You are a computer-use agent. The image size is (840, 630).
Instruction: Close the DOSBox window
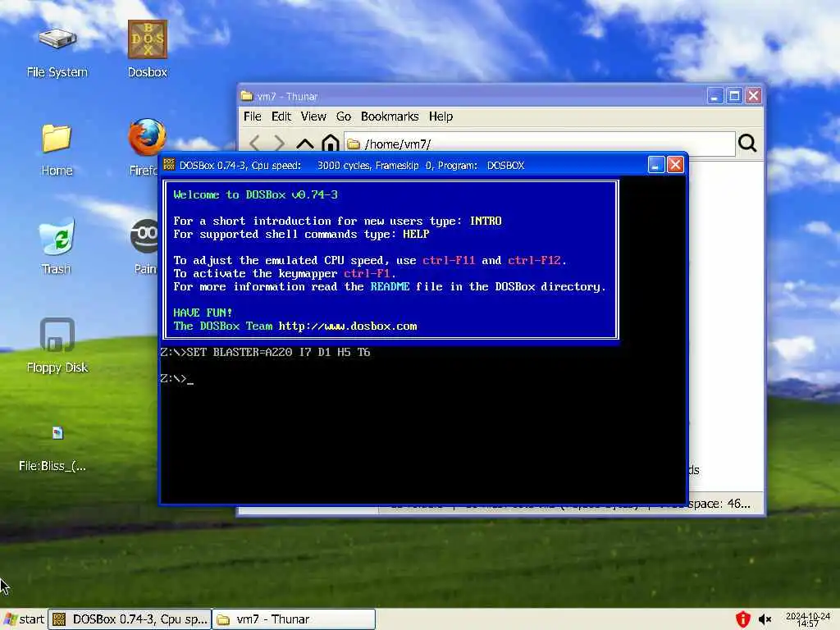675,165
